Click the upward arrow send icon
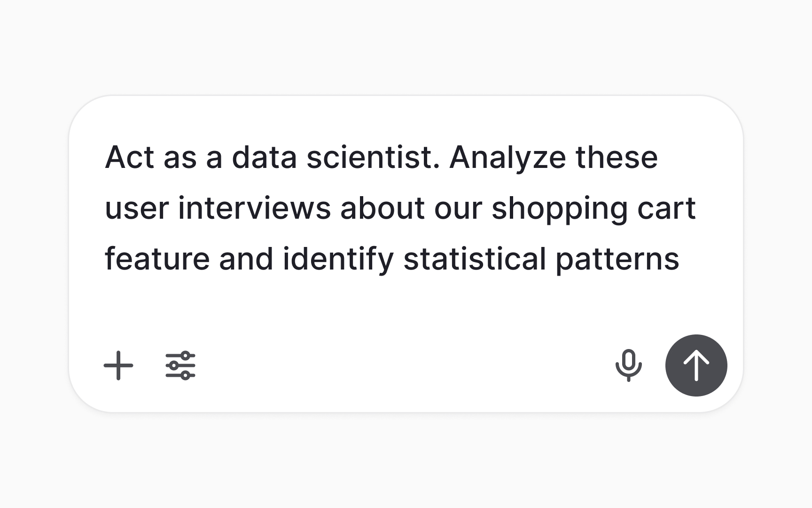Viewport: 812px width, 508px height. click(695, 365)
